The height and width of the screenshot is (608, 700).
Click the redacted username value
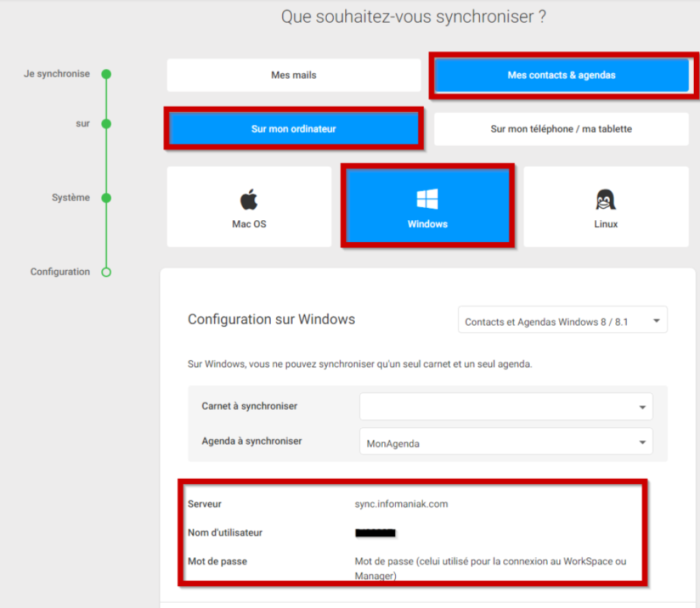coord(375,533)
